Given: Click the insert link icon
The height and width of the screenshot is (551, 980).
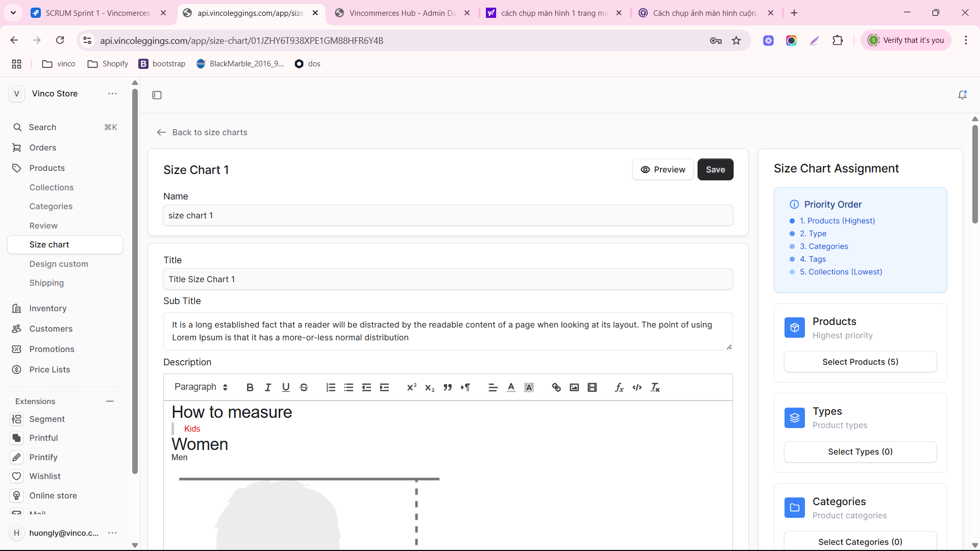Looking at the screenshot, I should pyautogui.click(x=556, y=388).
